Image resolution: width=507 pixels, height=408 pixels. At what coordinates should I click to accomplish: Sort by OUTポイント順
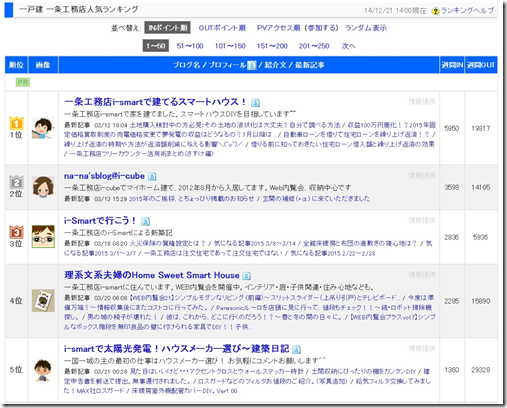pyautogui.click(x=222, y=28)
